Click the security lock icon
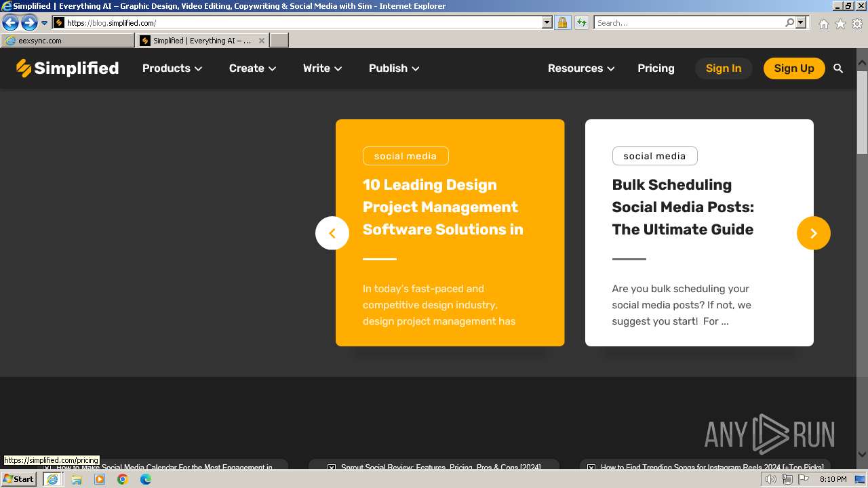Viewport: 868px width, 488px height. point(562,23)
